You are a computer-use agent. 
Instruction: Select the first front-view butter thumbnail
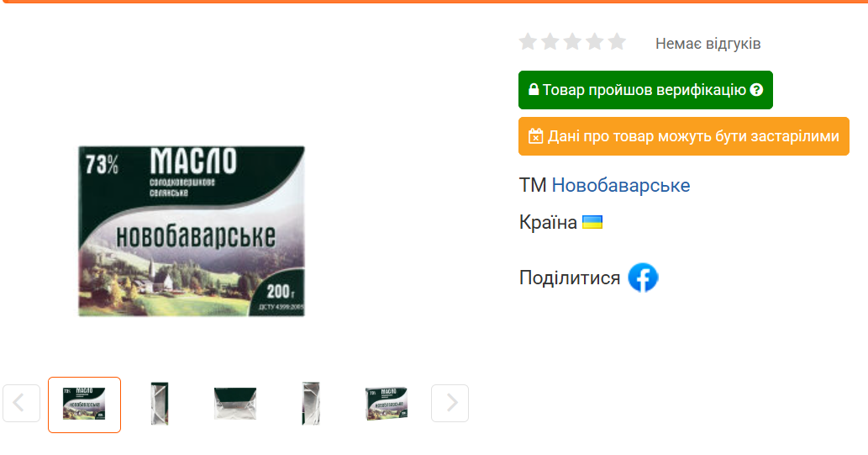(x=84, y=405)
